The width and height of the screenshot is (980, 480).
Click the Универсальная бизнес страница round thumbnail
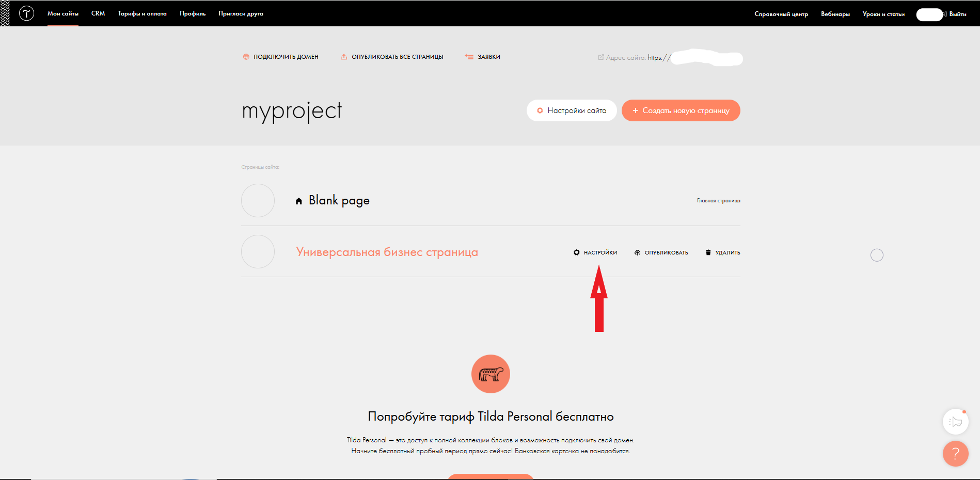[x=258, y=251]
